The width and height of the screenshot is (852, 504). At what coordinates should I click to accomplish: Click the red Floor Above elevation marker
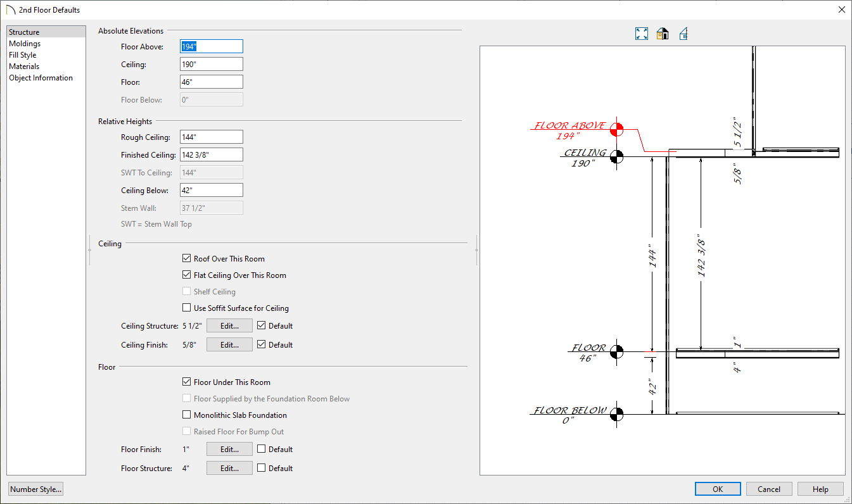pos(616,130)
